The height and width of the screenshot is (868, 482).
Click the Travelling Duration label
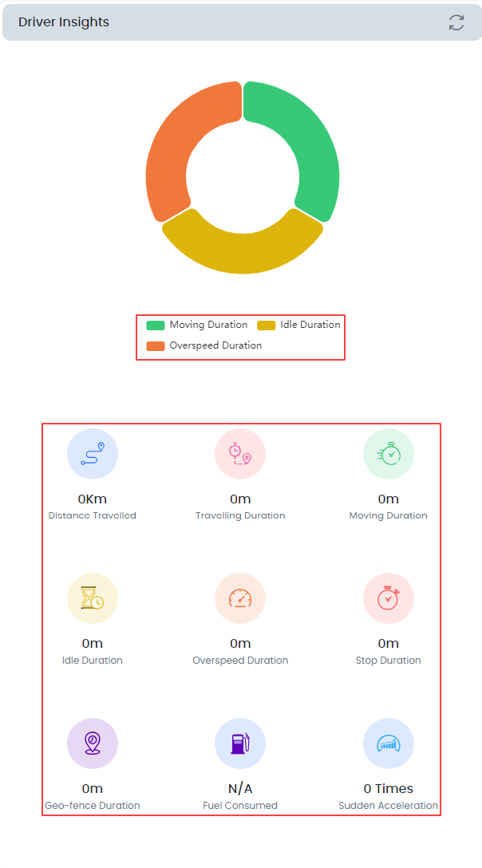point(240,515)
